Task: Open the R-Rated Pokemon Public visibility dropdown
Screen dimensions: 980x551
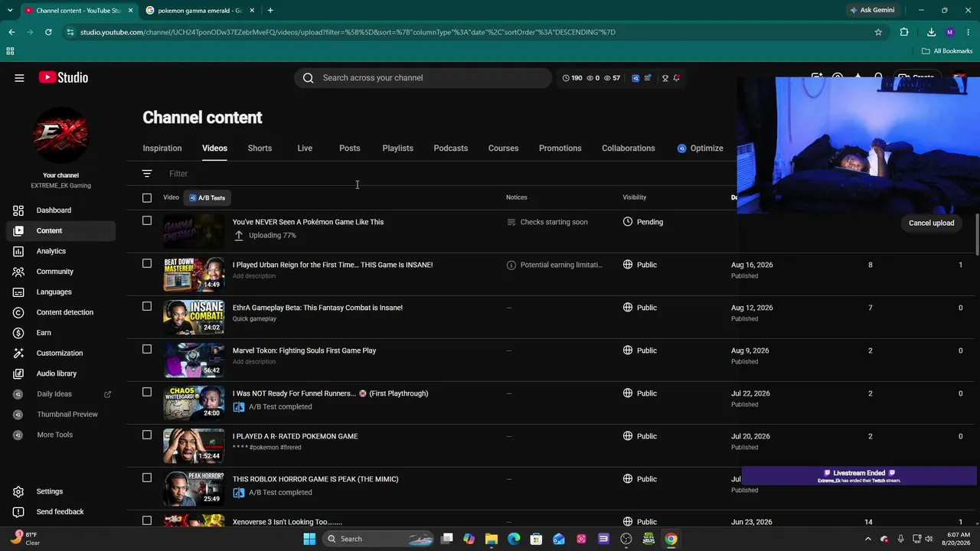Action: [x=640, y=436]
